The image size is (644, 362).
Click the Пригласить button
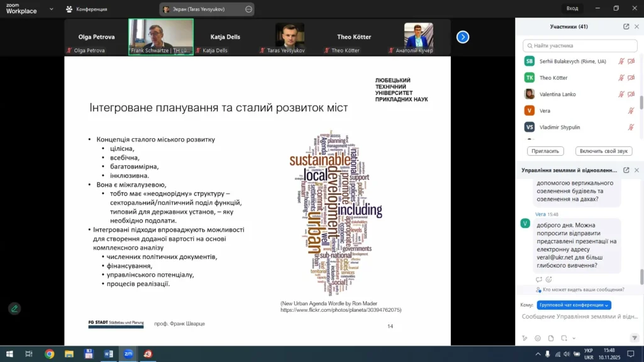coord(545,151)
